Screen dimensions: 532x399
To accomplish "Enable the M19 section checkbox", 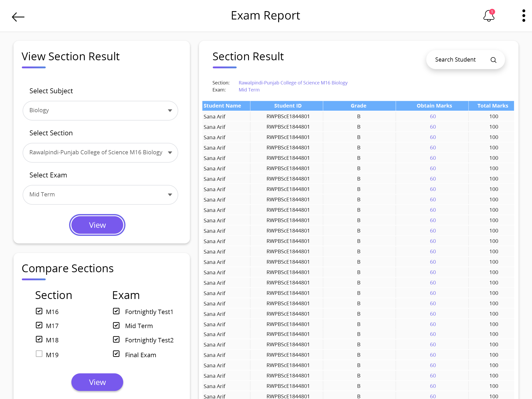I will tap(39, 354).
